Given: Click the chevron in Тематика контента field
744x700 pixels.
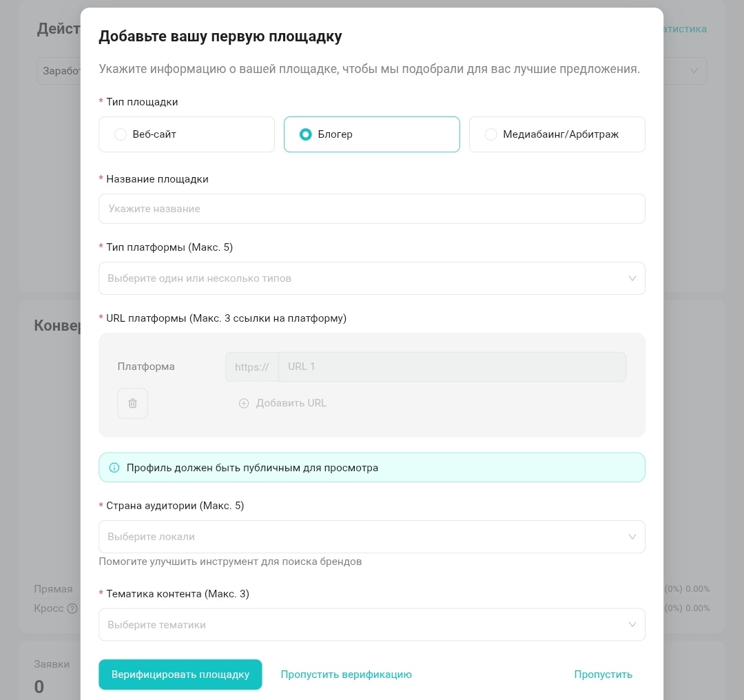Looking at the screenshot, I should coord(632,625).
